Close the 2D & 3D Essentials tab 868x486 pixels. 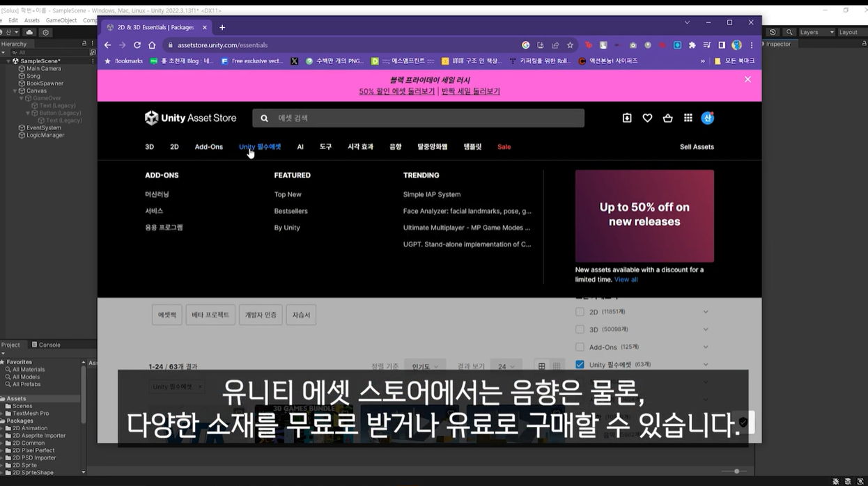(x=205, y=27)
